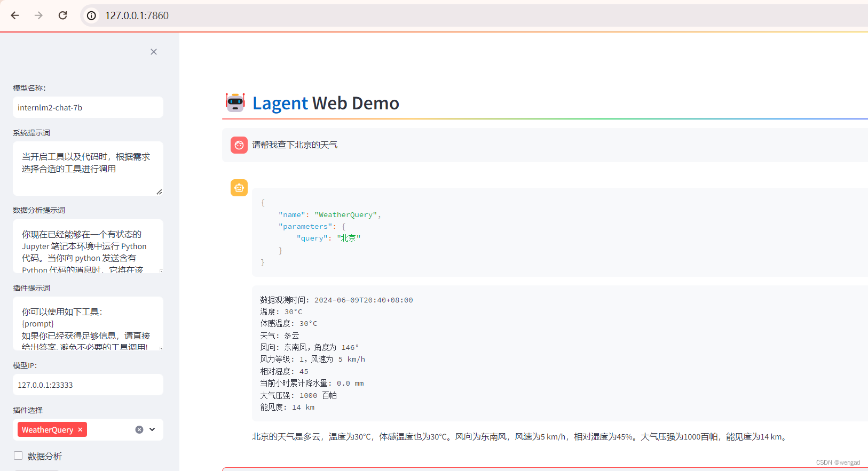Image resolution: width=868 pixels, height=471 pixels.
Task: Enable the 数据分析 checkbox
Action: pos(18,456)
